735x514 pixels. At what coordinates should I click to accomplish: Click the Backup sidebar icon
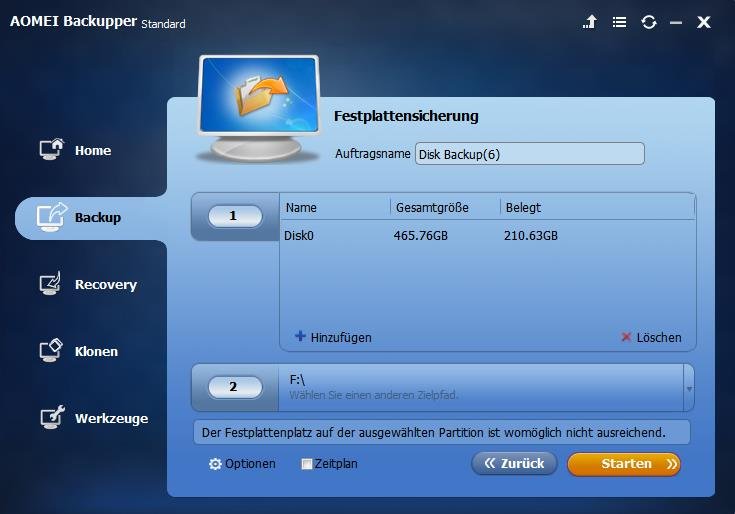(x=52, y=216)
